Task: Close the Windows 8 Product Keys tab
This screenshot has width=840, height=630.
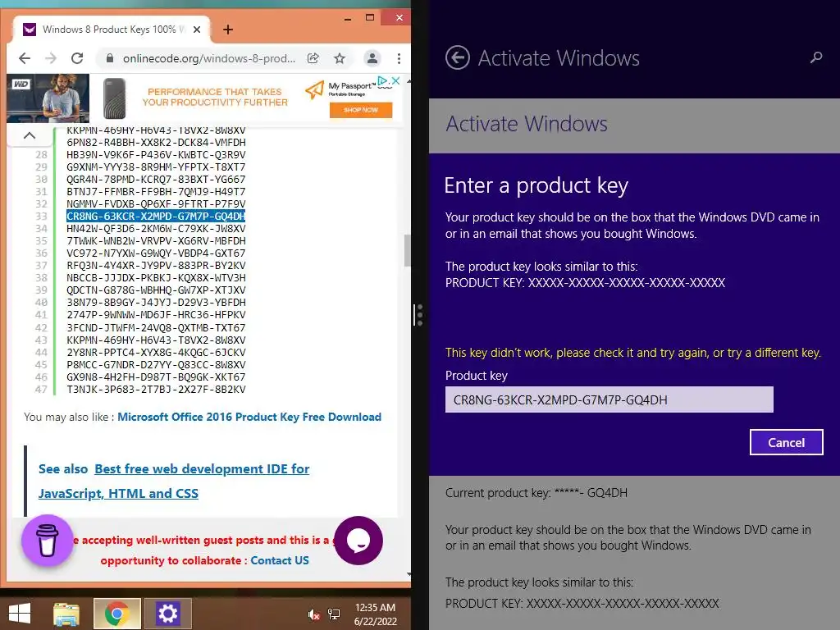Action: (197, 30)
